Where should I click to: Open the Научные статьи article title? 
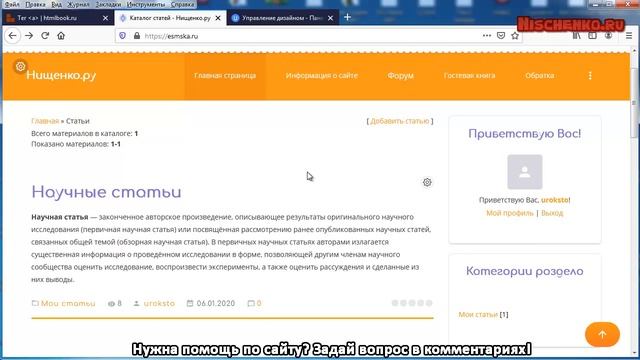click(x=107, y=192)
